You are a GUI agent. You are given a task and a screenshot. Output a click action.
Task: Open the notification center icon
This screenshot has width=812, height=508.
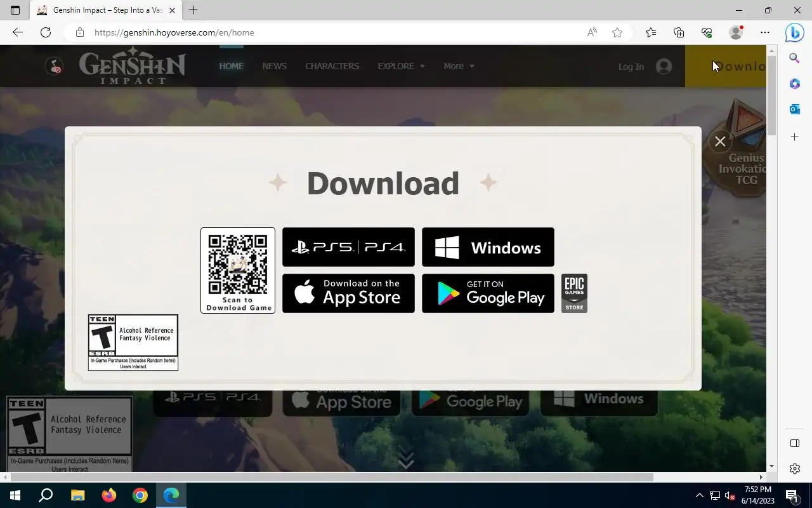[792, 495]
